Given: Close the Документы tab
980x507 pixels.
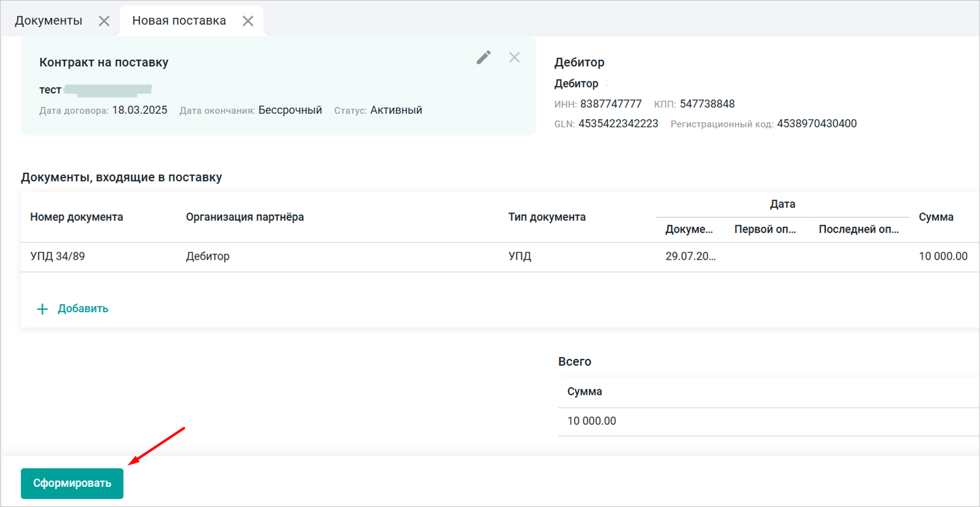Looking at the screenshot, I should pos(104,21).
